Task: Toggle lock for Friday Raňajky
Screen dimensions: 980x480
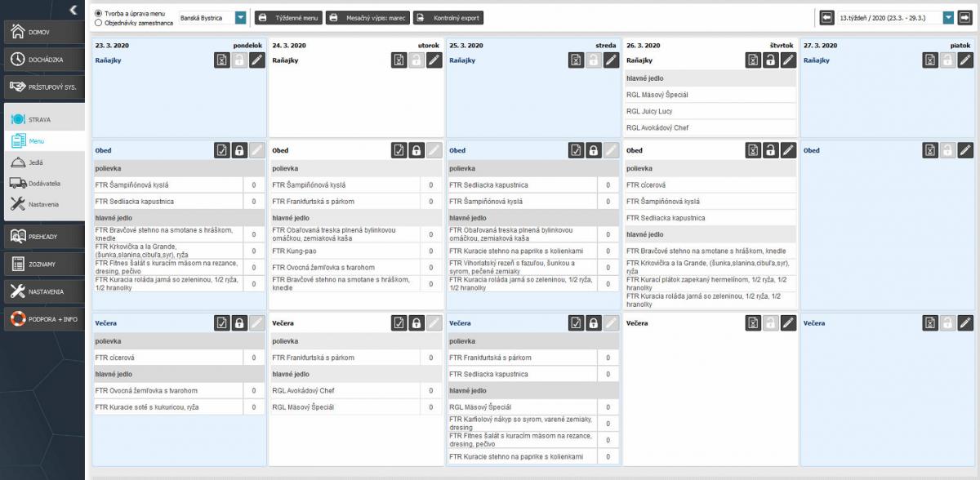Action: click(x=948, y=60)
